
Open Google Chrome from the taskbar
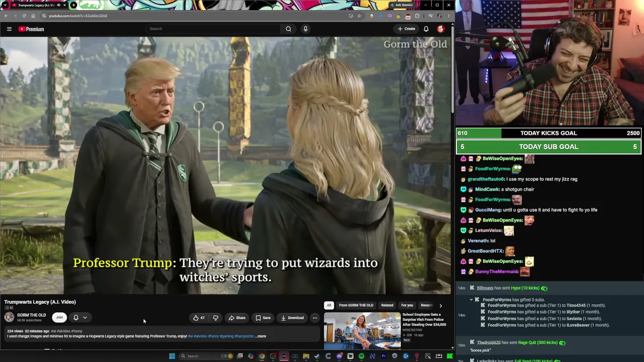pyautogui.click(x=262, y=356)
